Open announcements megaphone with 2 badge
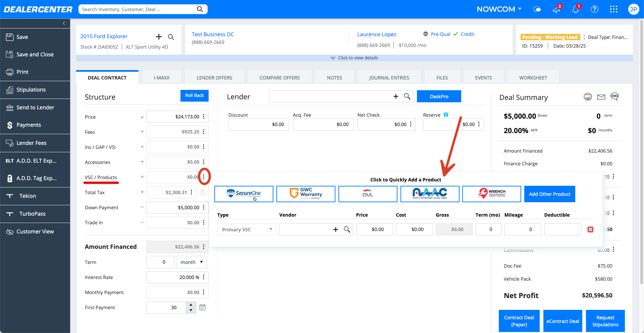The width and height of the screenshot is (644, 333). click(557, 9)
